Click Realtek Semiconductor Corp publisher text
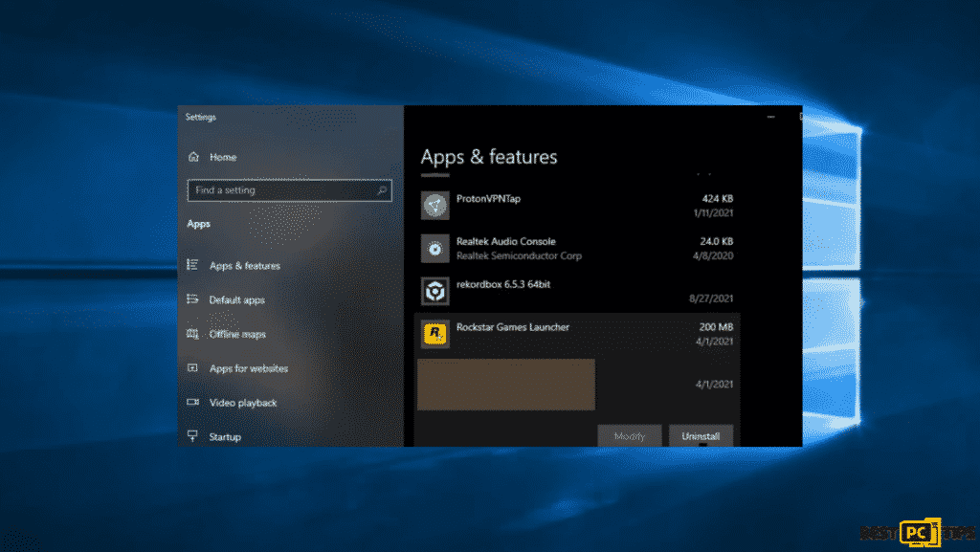The height and width of the screenshot is (552, 980). point(519,256)
